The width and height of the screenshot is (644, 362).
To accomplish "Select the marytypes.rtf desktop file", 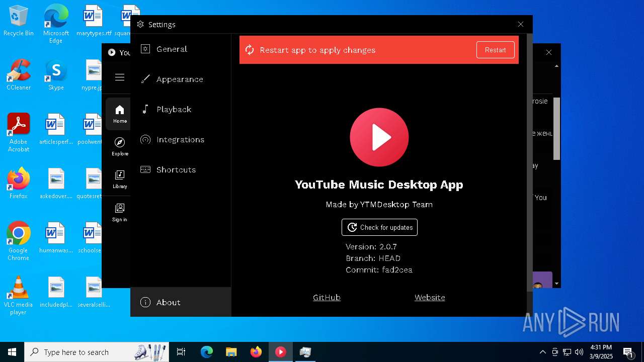I will tap(94, 21).
